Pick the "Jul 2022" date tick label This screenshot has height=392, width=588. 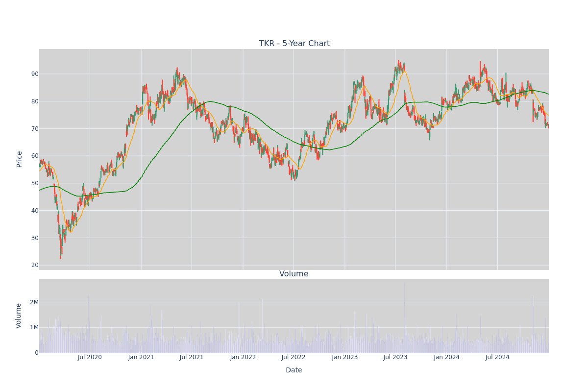click(294, 357)
